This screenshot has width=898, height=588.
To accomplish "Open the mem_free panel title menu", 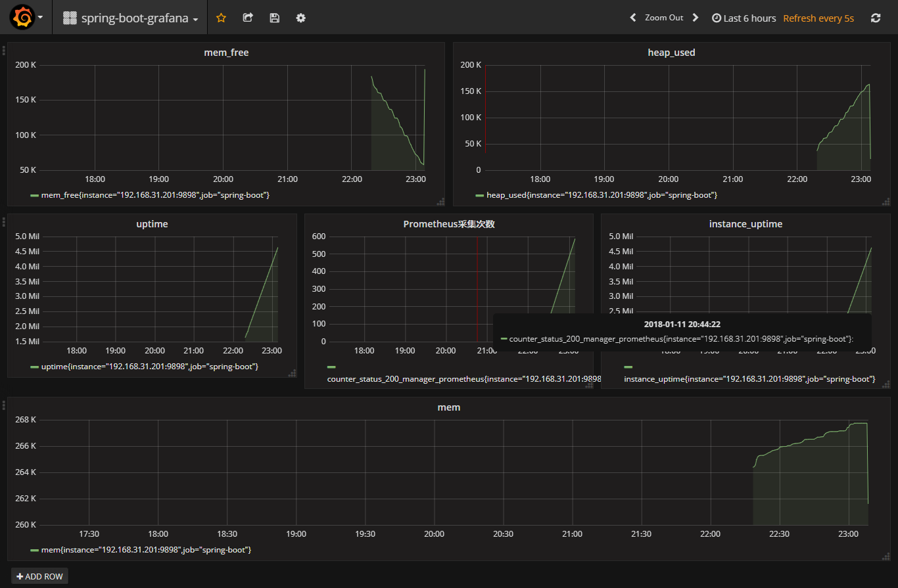I will (x=226, y=53).
